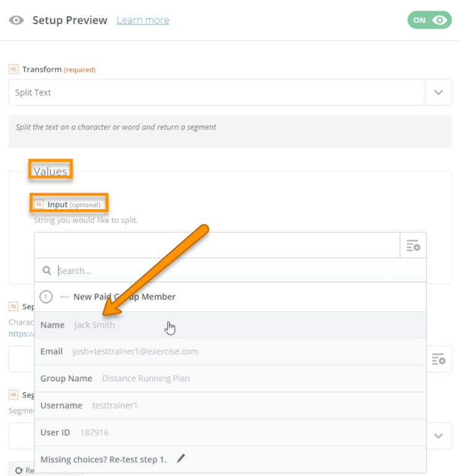Click the Setup Preview eye icon
The height and width of the screenshot is (476, 461).
16,20
